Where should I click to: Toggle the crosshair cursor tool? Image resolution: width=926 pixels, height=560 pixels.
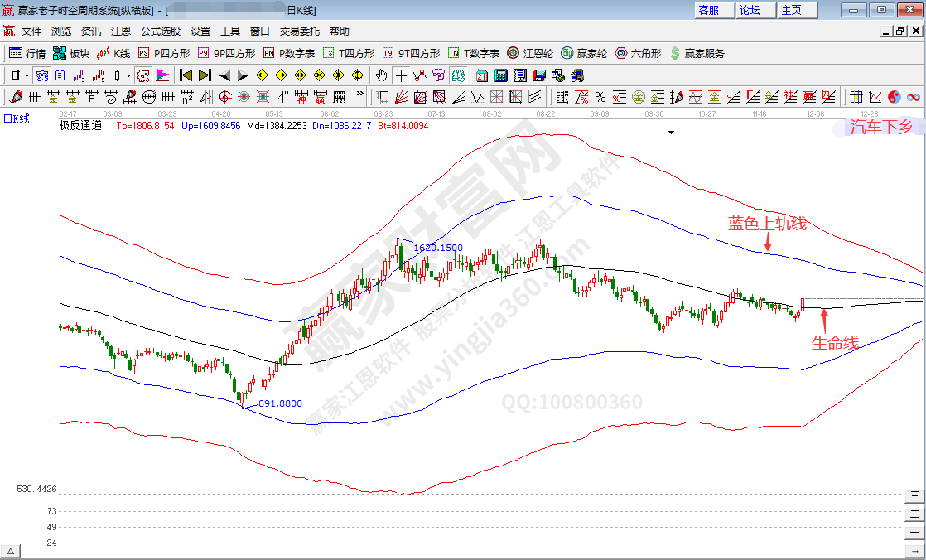401,75
